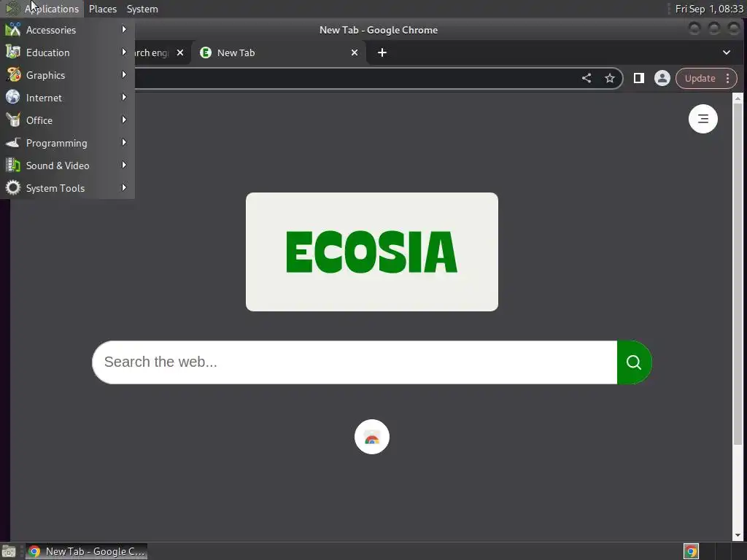Image resolution: width=747 pixels, height=560 pixels.
Task: Close the New Tab tab
Action: click(355, 52)
